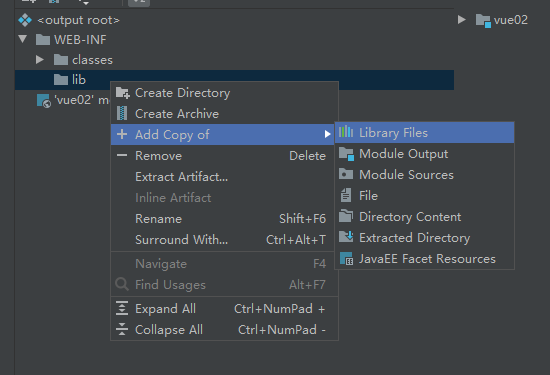Click the Module Output folder icon
The width and height of the screenshot is (550, 375).
[x=346, y=154]
